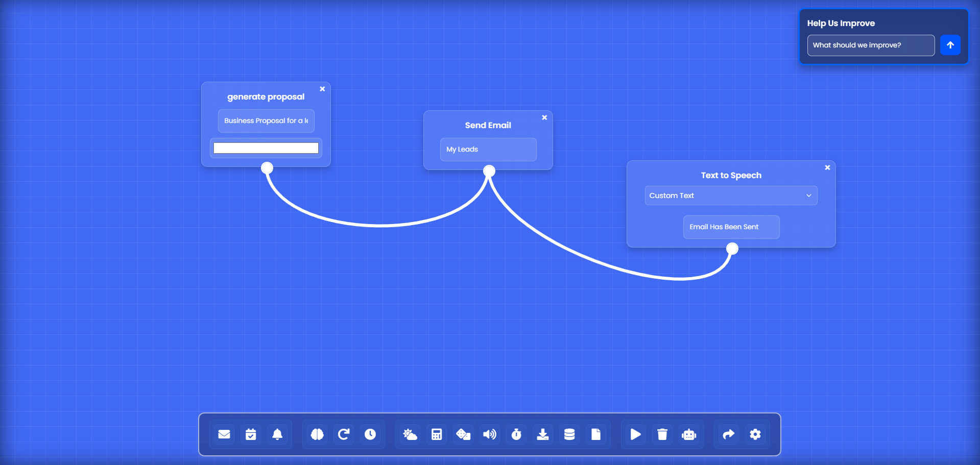Open the robot assistant icon
Viewport: 980px width, 465px height.
(x=689, y=434)
